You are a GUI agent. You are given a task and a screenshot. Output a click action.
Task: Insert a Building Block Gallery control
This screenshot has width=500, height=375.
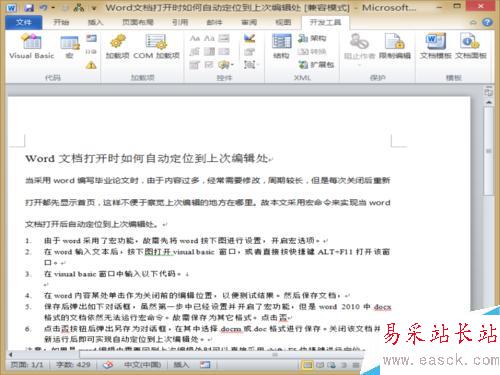195,52
